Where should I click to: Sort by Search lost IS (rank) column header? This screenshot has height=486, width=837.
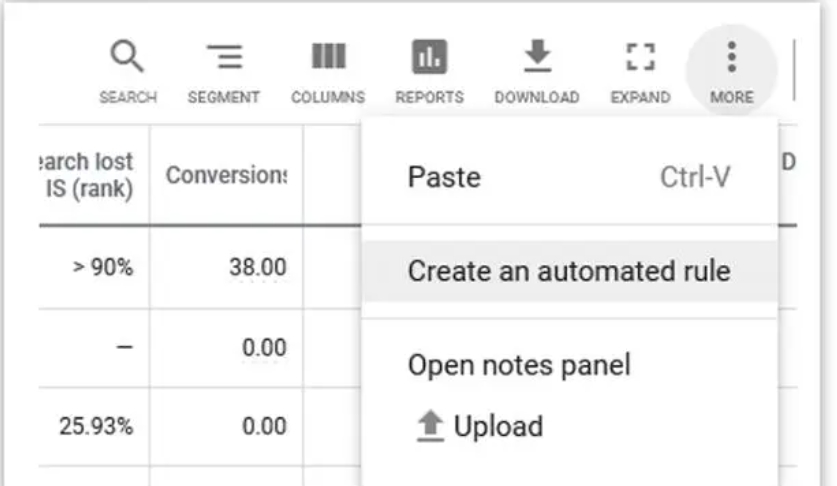(94, 175)
